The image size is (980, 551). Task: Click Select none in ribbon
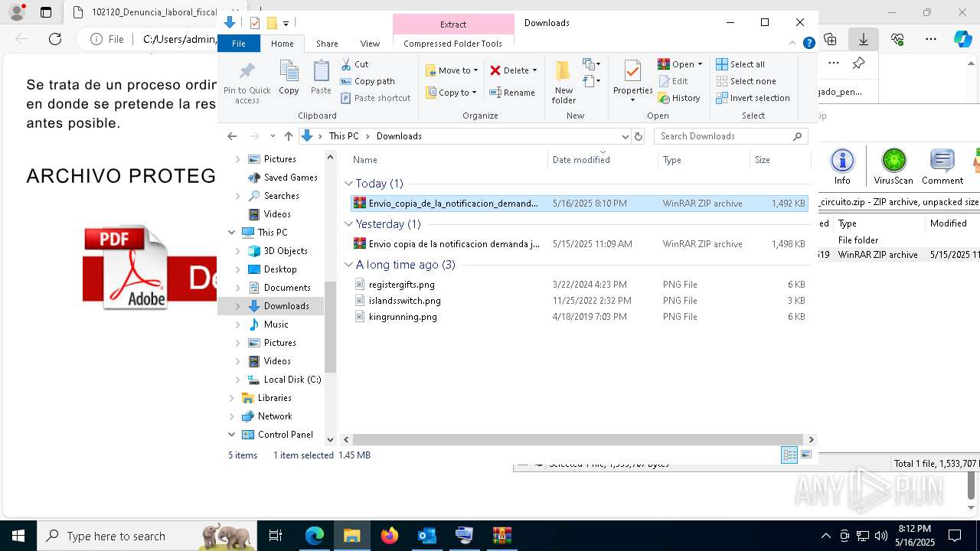tap(746, 81)
